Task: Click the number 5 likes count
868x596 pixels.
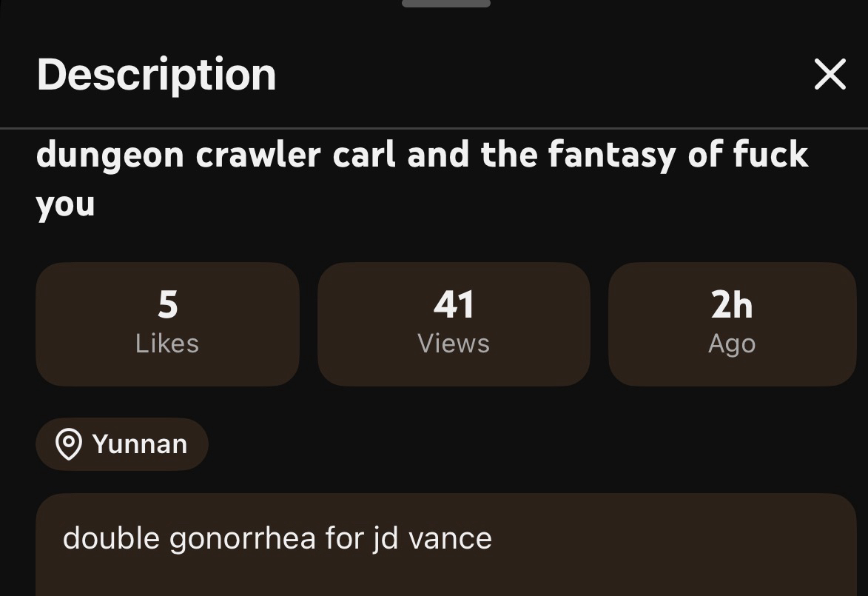Action: click(x=168, y=304)
